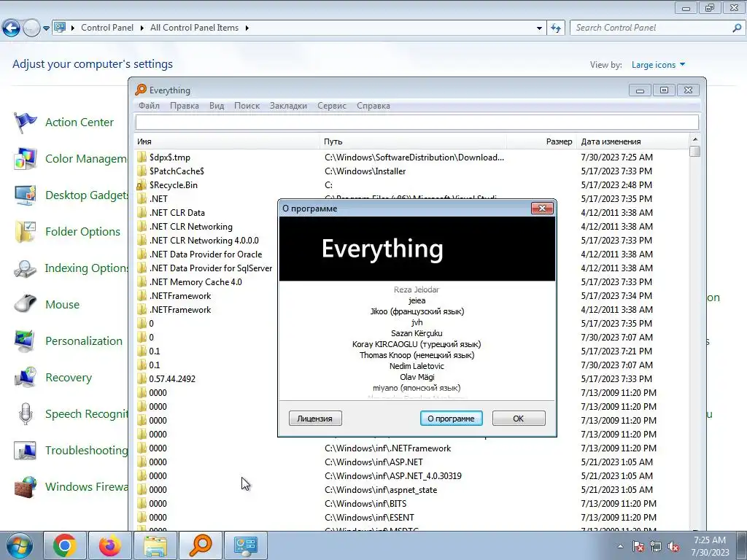747x560 pixels.
Task: Open recent pages dropdown next to Forward
Action: coord(46,28)
